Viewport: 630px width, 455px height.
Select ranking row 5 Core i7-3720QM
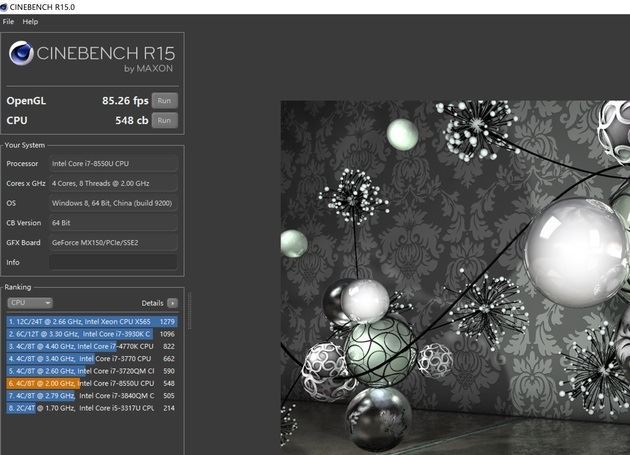(x=92, y=371)
